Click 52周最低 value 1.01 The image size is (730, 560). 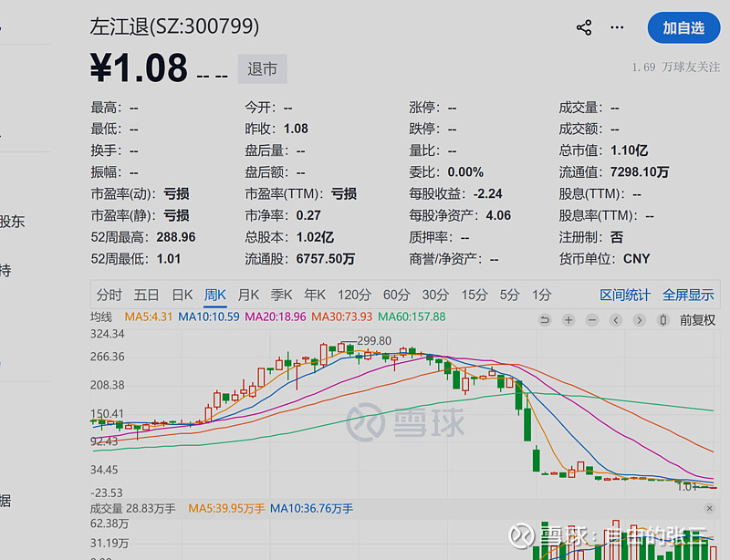pos(169,259)
